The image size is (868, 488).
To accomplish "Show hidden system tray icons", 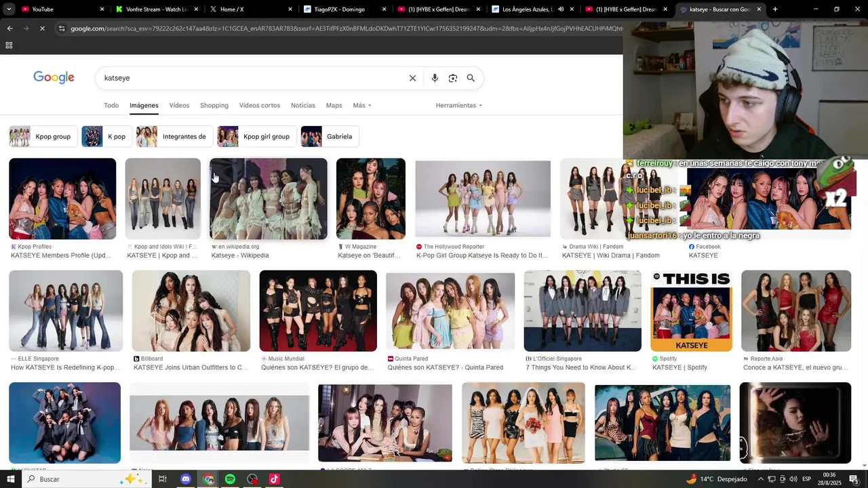I will [x=760, y=479].
